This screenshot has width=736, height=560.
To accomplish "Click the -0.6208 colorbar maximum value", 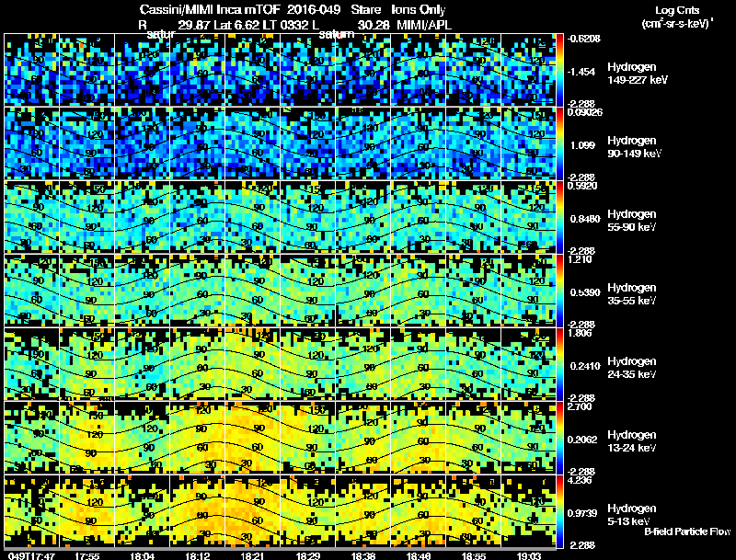I will (583, 39).
